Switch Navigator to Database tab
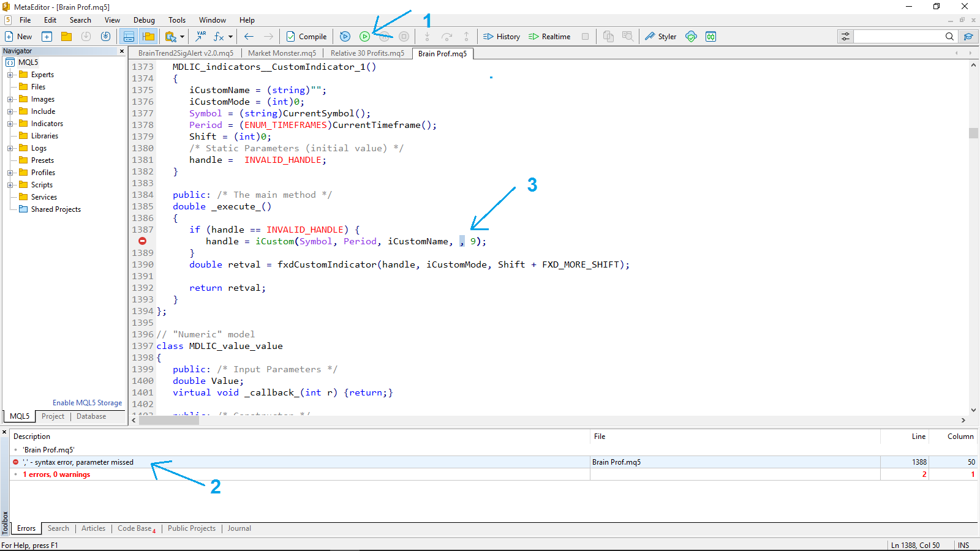Image resolution: width=980 pixels, height=551 pixels. [91, 416]
